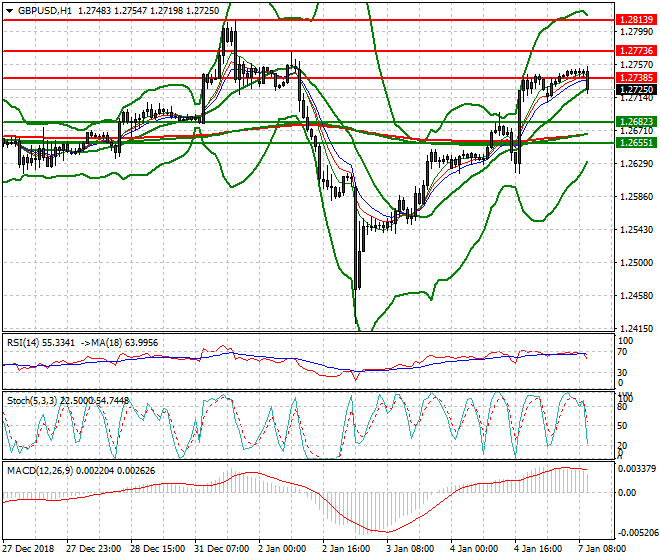Click the 3 Jan 08:00 time label

point(410,549)
